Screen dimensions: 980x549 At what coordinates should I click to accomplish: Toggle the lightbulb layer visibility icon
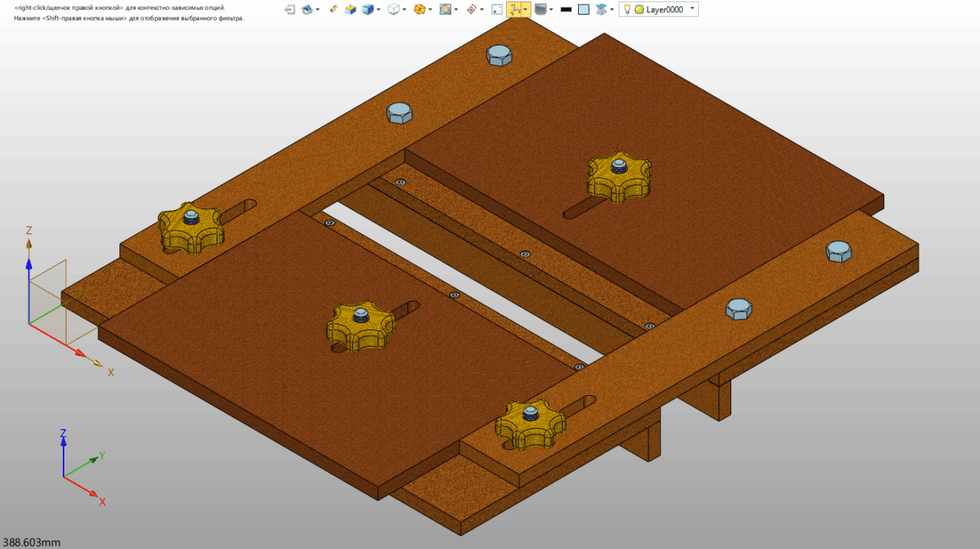627,9
